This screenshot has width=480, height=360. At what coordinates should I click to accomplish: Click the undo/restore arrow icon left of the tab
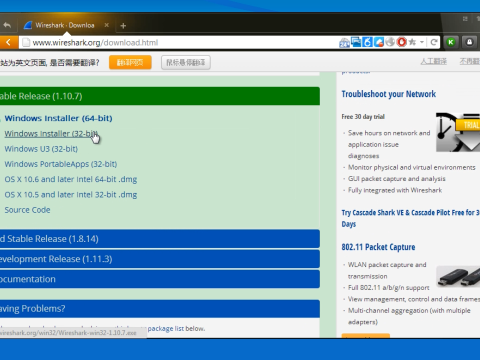point(7,25)
